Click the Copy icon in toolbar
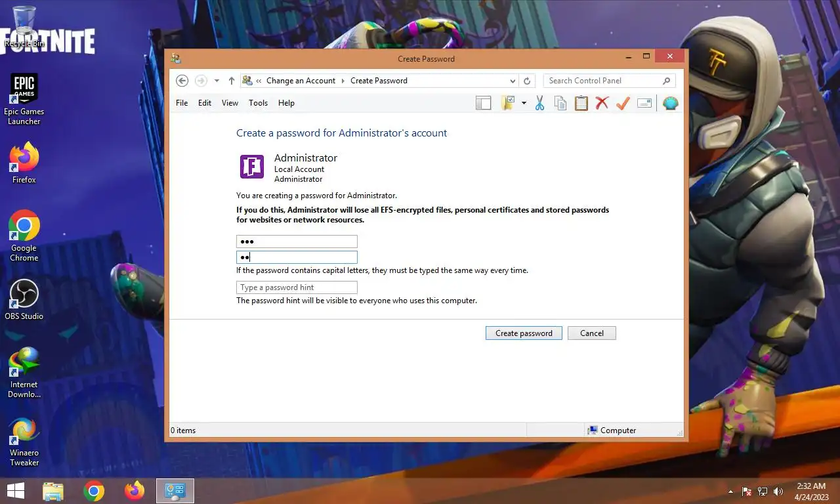The image size is (840, 504). [x=560, y=103]
